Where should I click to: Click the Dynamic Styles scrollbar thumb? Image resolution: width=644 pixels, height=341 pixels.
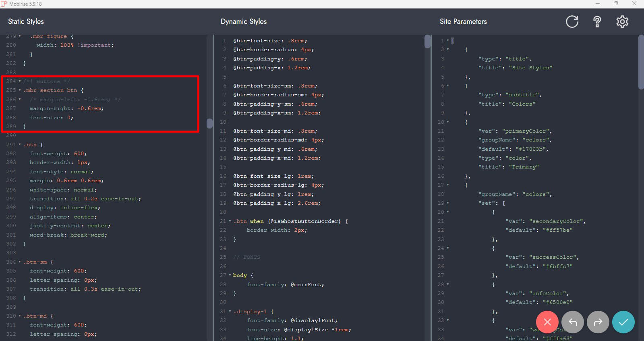click(427, 42)
